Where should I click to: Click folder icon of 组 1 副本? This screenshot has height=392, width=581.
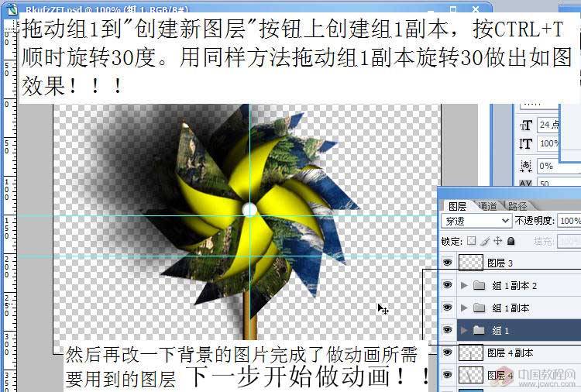[480, 308]
